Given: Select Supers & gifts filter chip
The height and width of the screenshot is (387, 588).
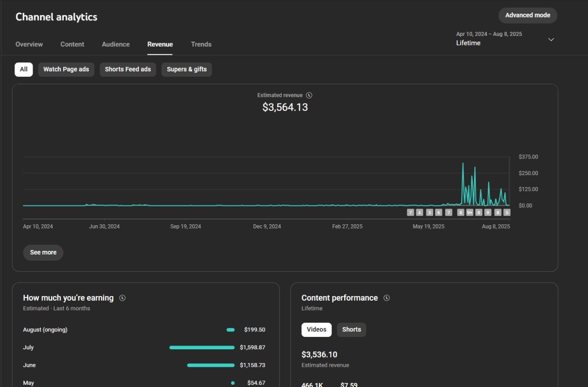Looking at the screenshot, I should [187, 69].
